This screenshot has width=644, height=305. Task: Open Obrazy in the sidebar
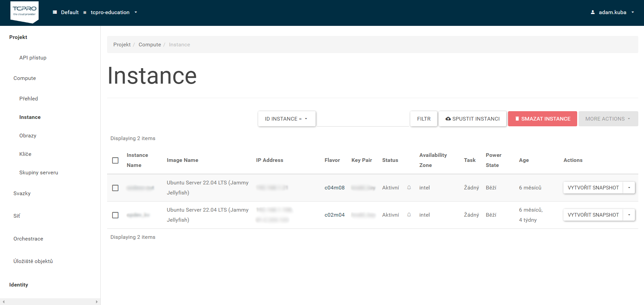[x=28, y=135]
